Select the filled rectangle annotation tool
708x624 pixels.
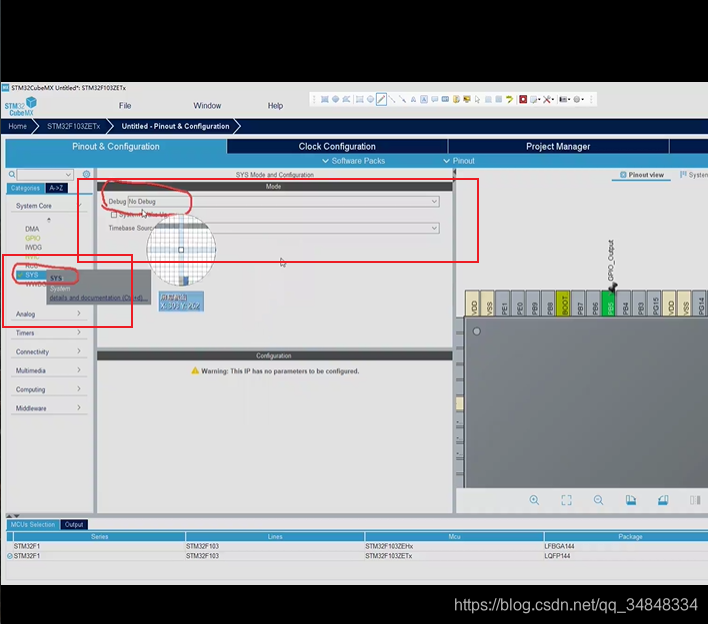(325, 99)
